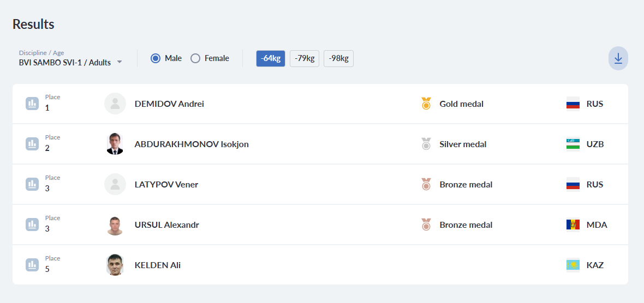Click ABDURAKHMONOV Isokjon's profile photo
Screen dimensions: 644x303
pos(115,144)
